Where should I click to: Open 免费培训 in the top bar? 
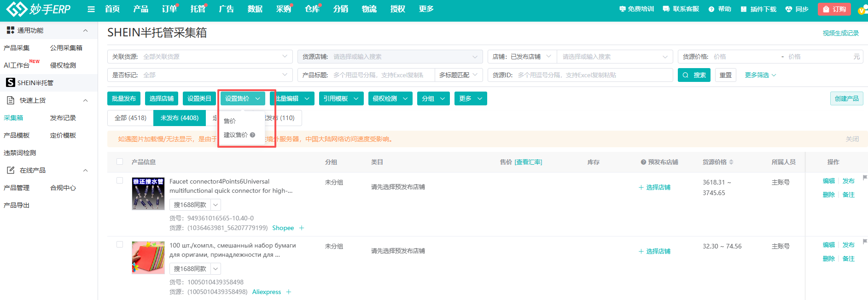[636, 9]
